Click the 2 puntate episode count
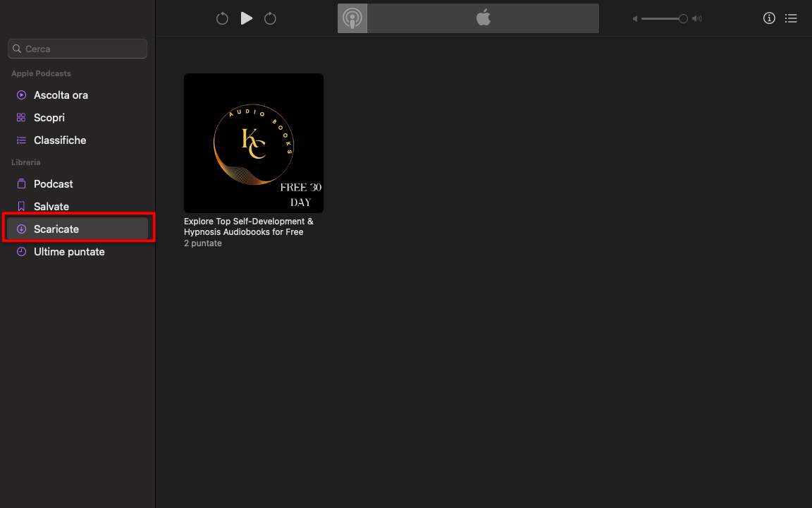The image size is (812, 508). pyautogui.click(x=202, y=243)
